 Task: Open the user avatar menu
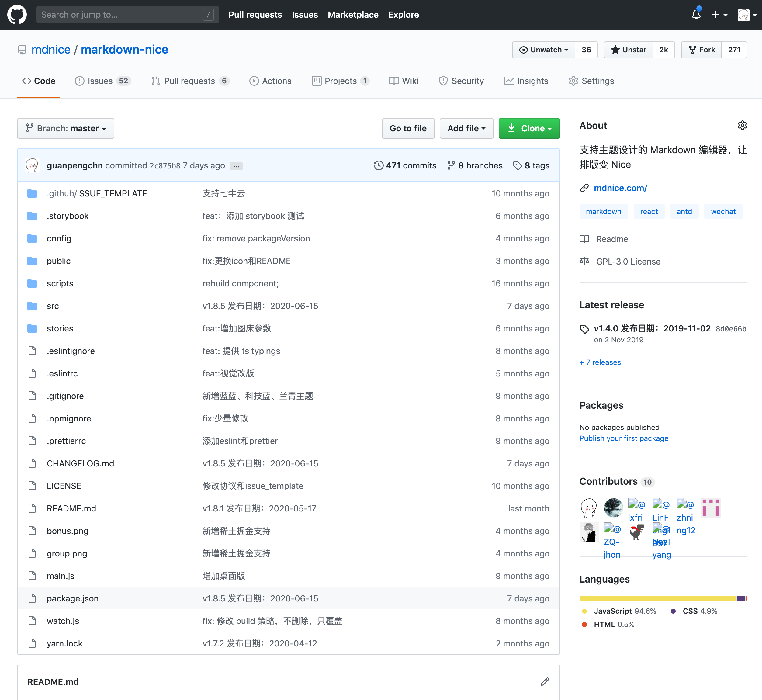(747, 15)
